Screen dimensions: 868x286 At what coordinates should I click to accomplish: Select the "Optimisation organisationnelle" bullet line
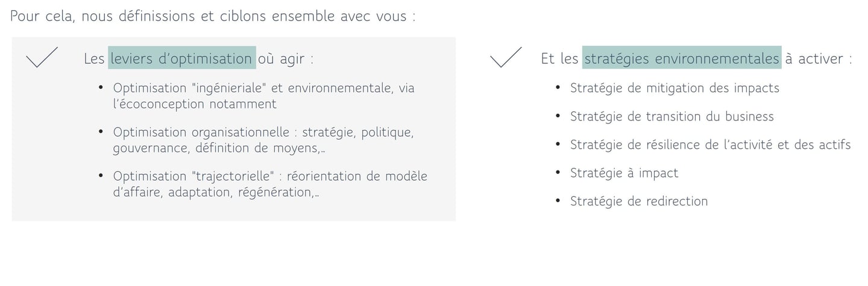point(263,132)
